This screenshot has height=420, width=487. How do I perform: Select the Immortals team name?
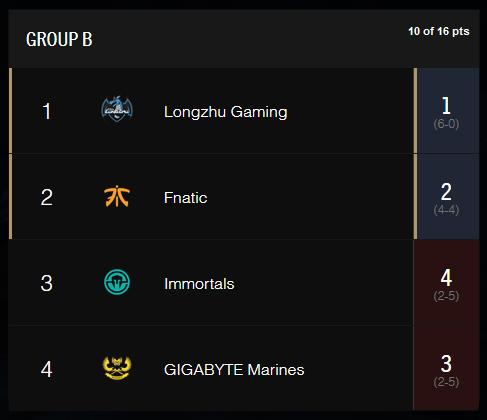pos(199,284)
